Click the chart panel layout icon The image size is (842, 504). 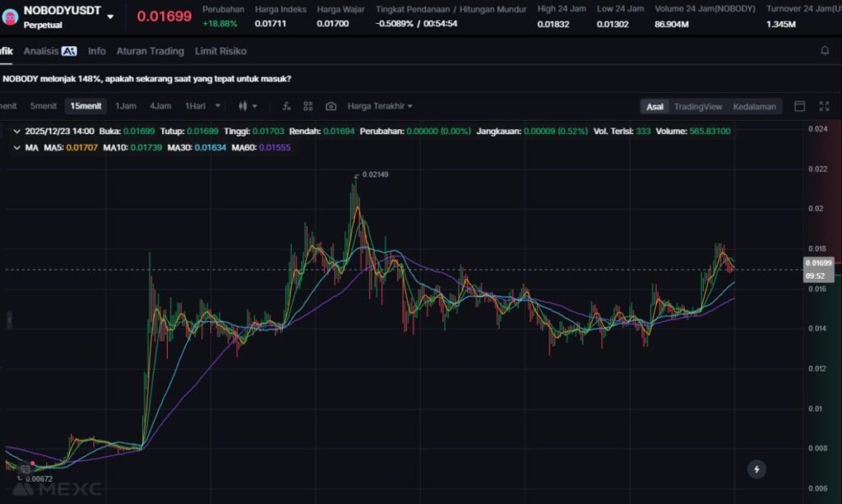(x=799, y=106)
